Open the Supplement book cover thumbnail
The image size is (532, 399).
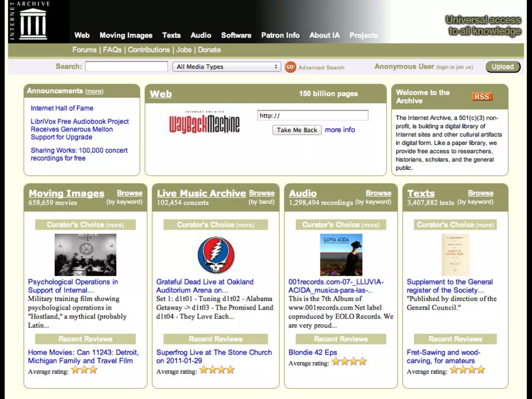tap(455, 255)
